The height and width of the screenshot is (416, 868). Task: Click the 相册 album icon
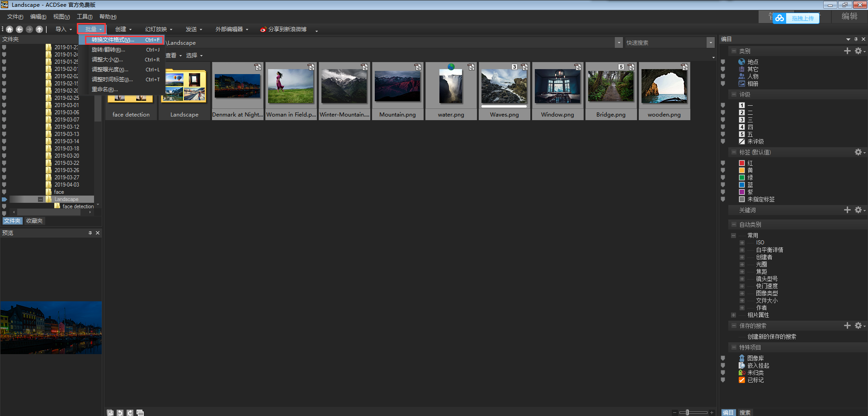(742, 84)
